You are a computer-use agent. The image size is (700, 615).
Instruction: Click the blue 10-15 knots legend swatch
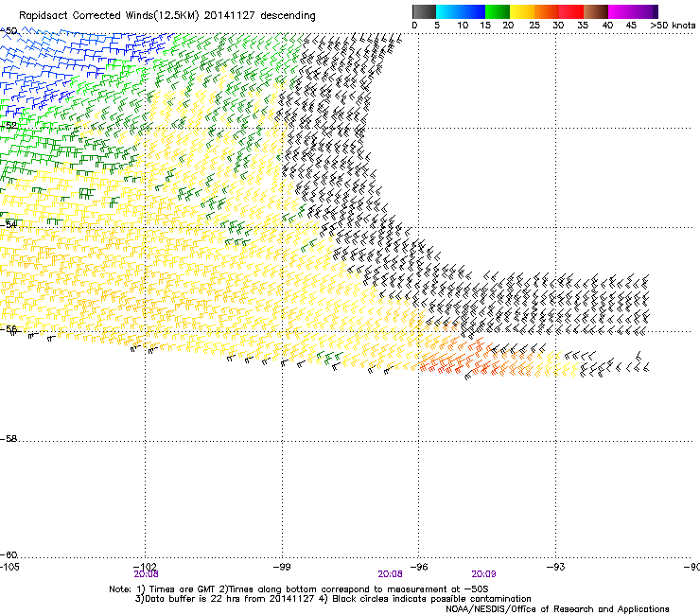473,11
